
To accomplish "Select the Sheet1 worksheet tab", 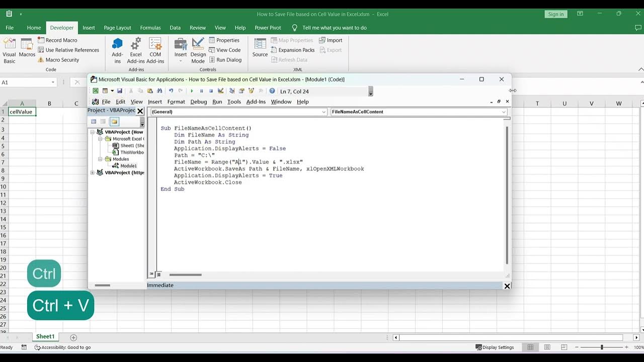I will [x=45, y=337].
